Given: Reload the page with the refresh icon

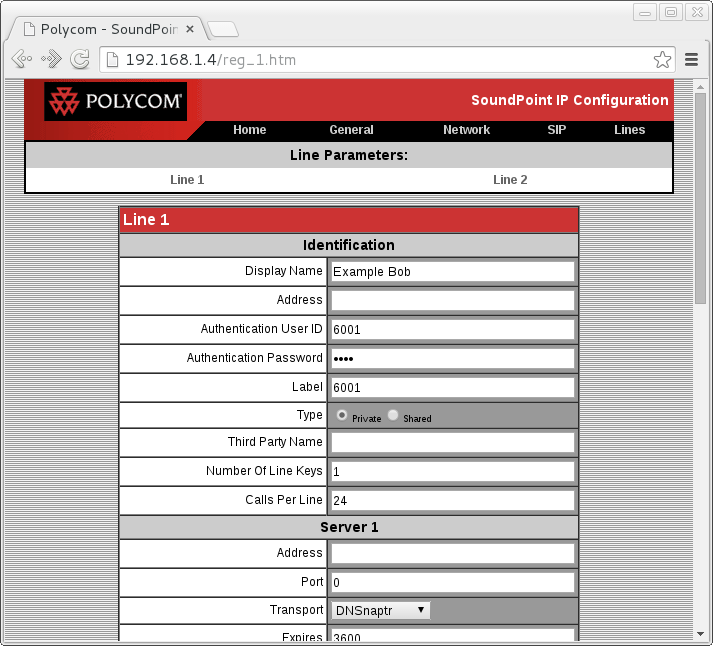Looking at the screenshot, I should [x=80, y=59].
